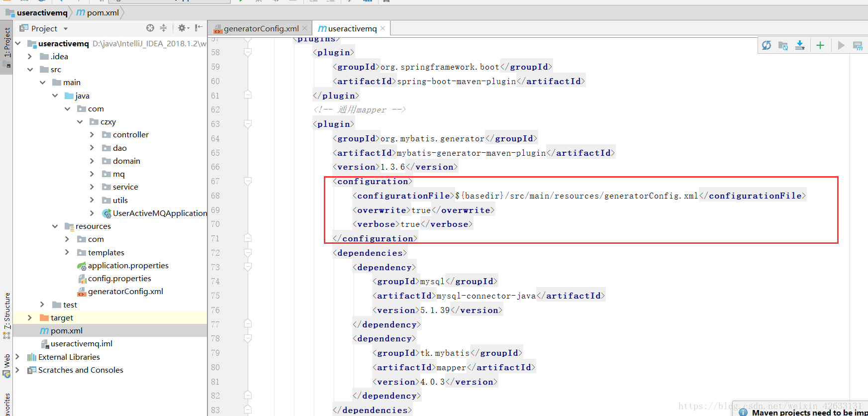868x416 pixels.
Task: Expand Scratches and Consoles node
Action: point(18,370)
